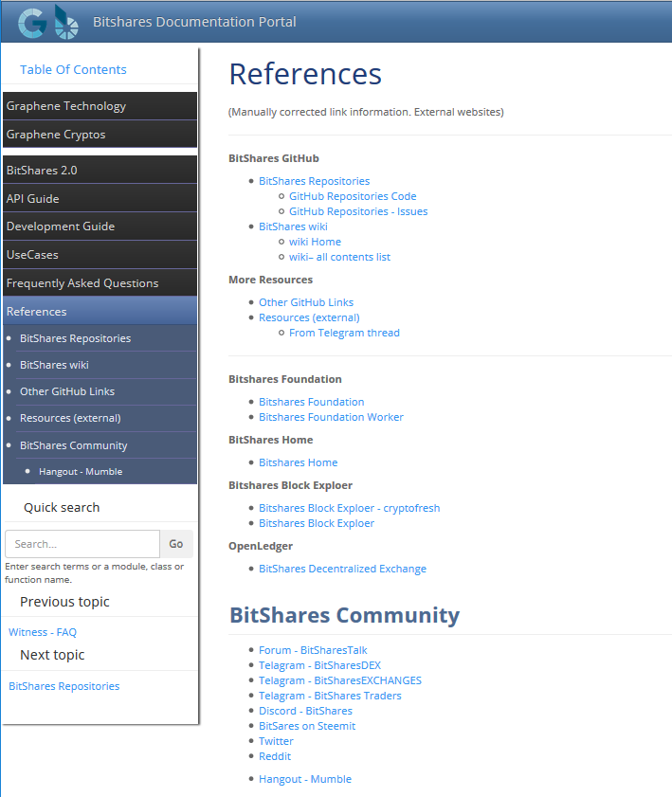The width and height of the screenshot is (672, 797).
Task: Focus the Quick search input field
Action: coord(82,544)
